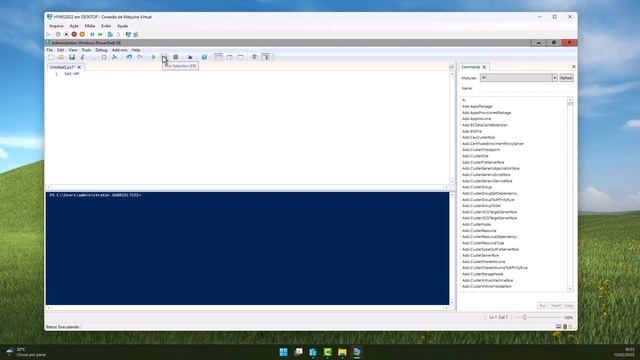Screen dimensions: 640x360
Task: Click the Name filter input field
Action: (x=527, y=88)
